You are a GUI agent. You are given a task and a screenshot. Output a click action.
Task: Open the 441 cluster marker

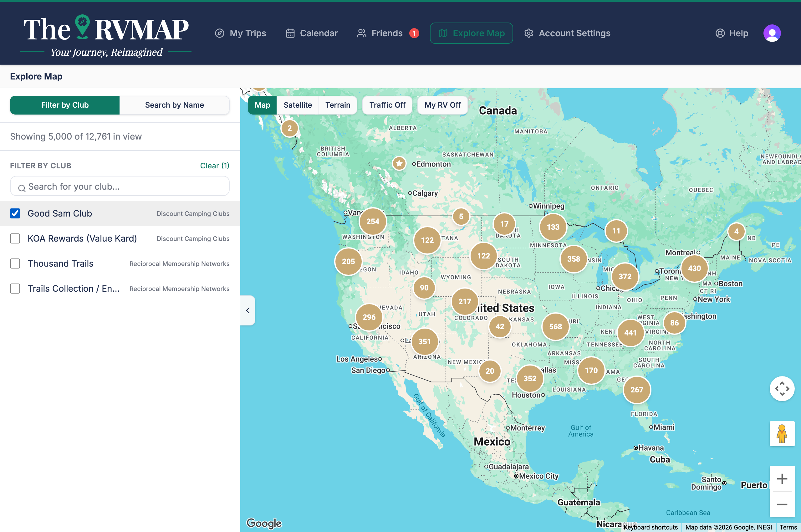[x=630, y=333]
